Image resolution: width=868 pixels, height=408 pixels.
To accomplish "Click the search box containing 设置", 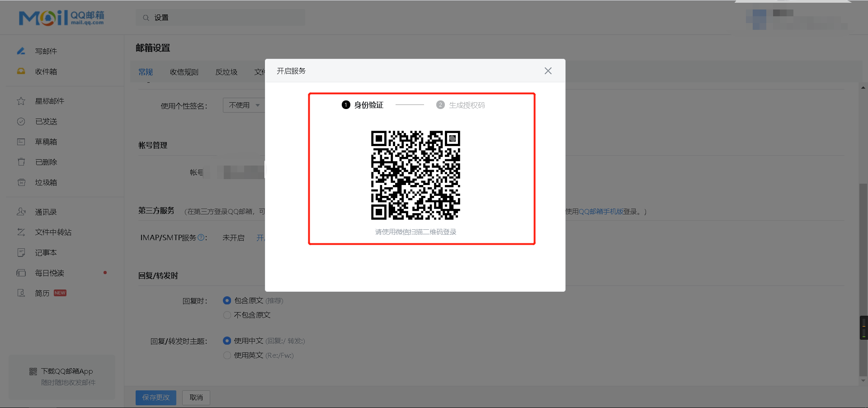I will coord(221,18).
